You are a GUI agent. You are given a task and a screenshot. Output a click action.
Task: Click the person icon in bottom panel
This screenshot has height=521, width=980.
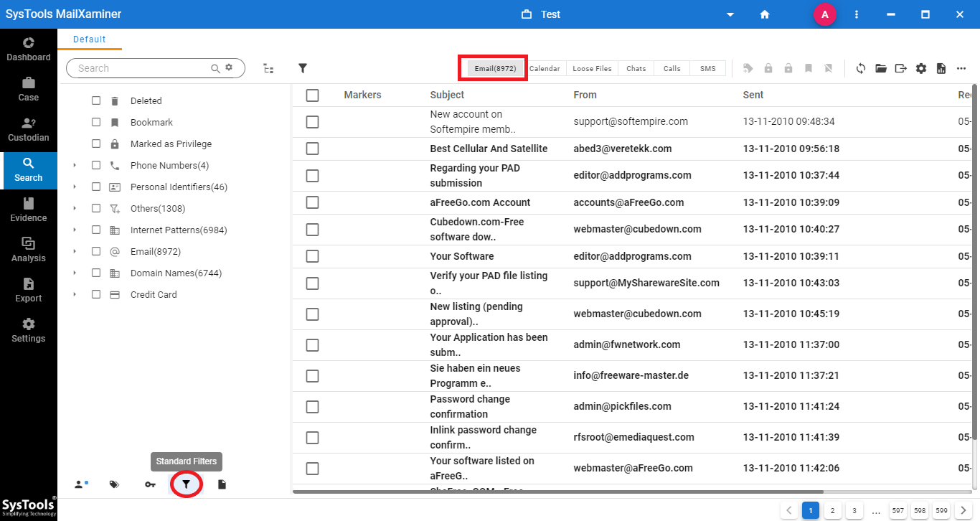[x=80, y=484]
